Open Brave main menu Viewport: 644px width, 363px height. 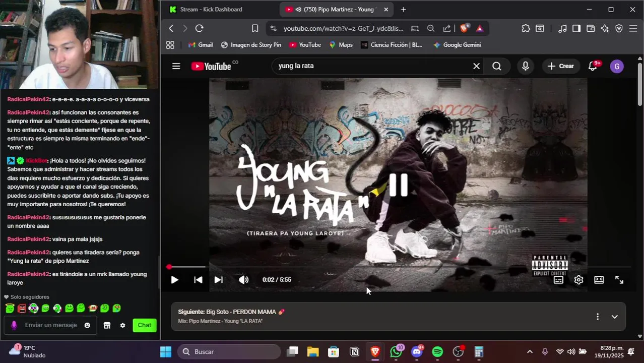(633, 29)
